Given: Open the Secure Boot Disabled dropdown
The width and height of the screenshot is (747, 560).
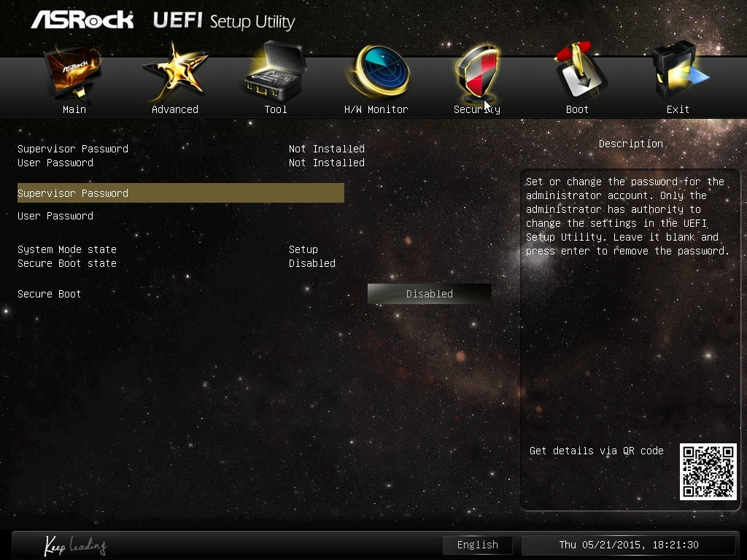Looking at the screenshot, I should point(429,294).
